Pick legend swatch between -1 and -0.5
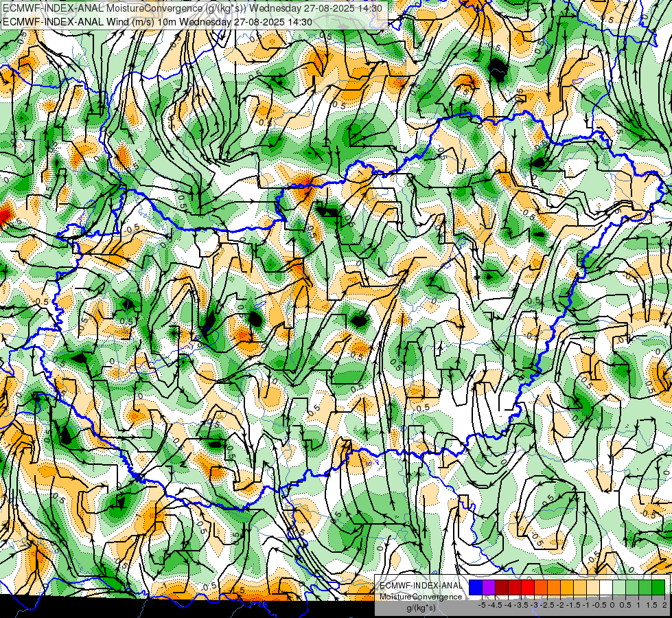The height and width of the screenshot is (618, 672). (593, 588)
